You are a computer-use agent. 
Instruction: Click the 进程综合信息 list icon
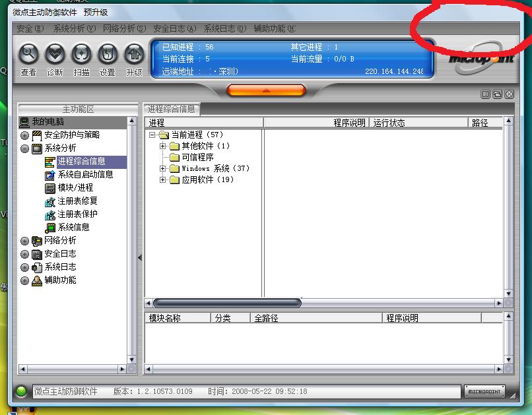[50, 162]
